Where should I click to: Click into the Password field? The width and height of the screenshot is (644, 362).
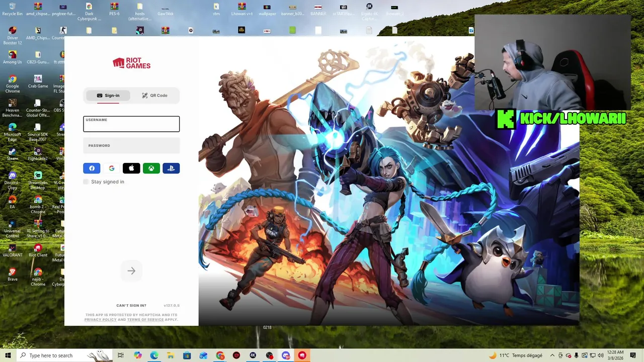coord(131,146)
